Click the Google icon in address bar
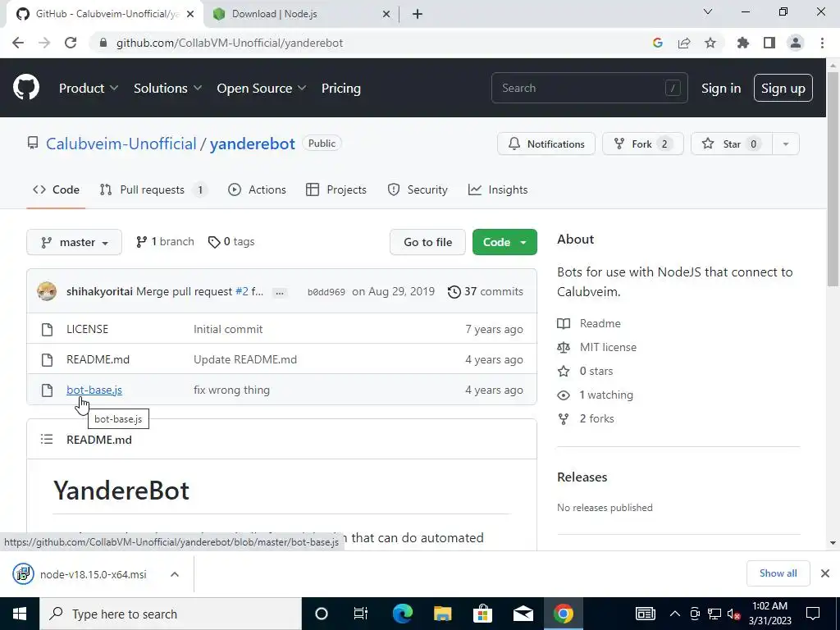The image size is (840, 630). click(658, 43)
